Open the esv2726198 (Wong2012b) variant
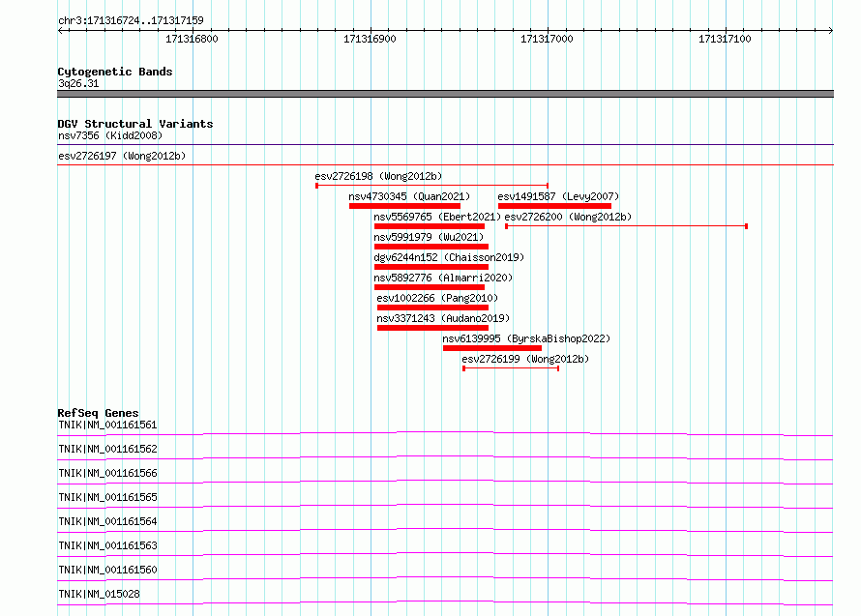This screenshot has width=861, height=616. 378,176
